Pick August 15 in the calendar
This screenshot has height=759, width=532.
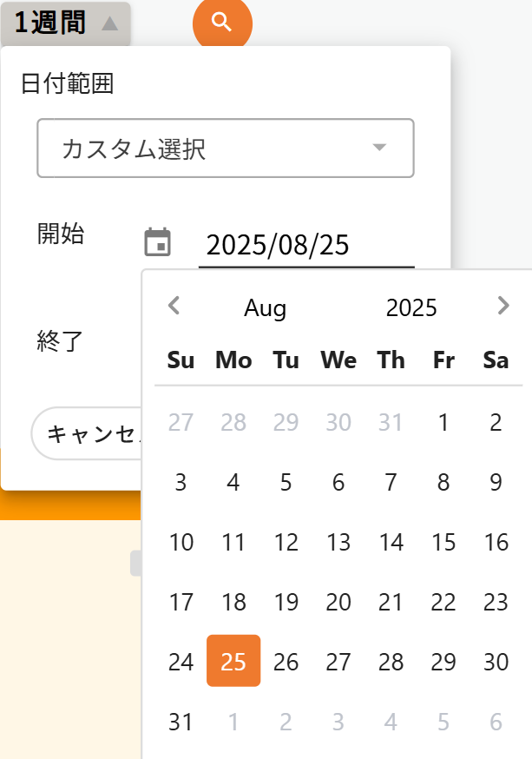click(443, 543)
